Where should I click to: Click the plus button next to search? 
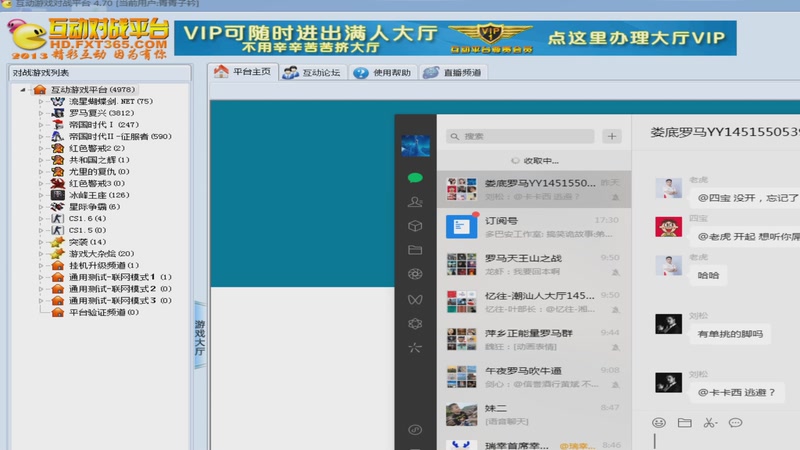pos(612,136)
